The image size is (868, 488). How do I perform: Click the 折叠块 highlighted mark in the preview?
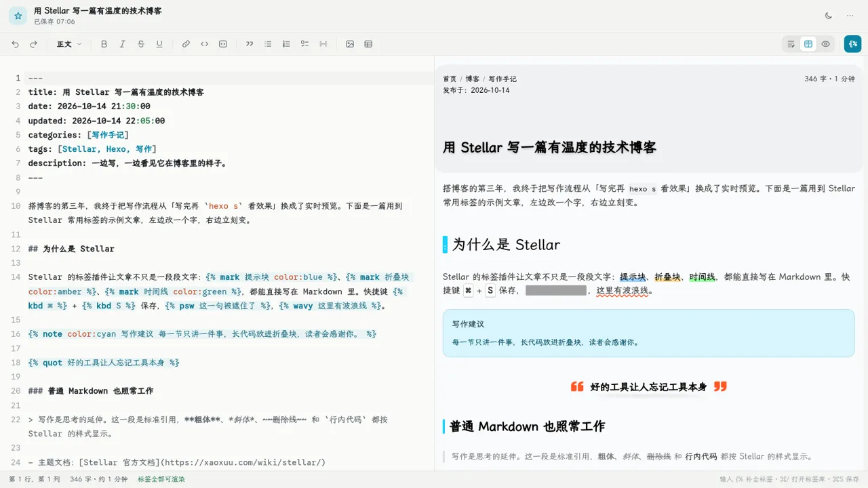coord(667,277)
